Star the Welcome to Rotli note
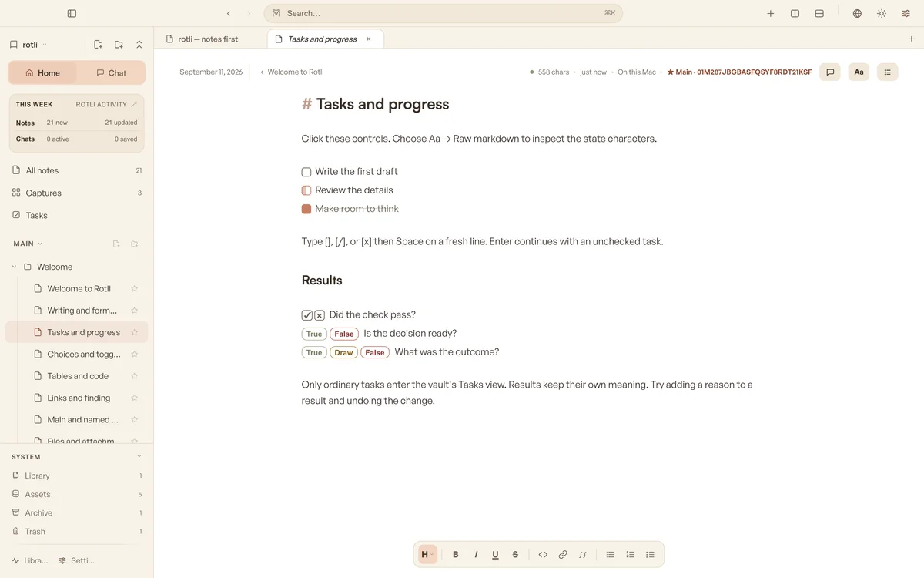The height and width of the screenshot is (578, 924). point(134,288)
